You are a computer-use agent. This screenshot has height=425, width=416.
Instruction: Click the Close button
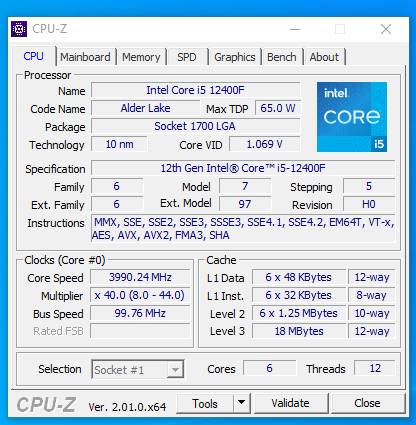pyautogui.click(x=367, y=403)
